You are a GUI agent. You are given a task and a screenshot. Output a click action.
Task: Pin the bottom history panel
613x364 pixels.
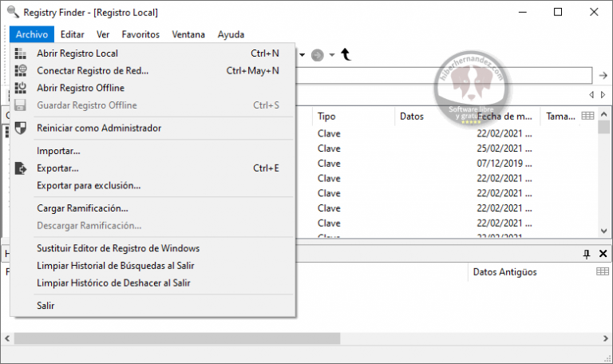pyautogui.click(x=587, y=254)
